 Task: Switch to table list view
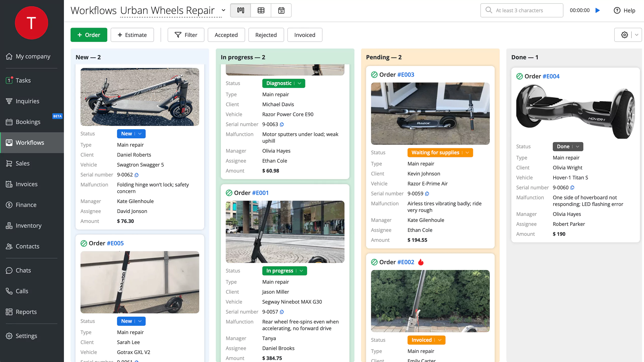(261, 10)
